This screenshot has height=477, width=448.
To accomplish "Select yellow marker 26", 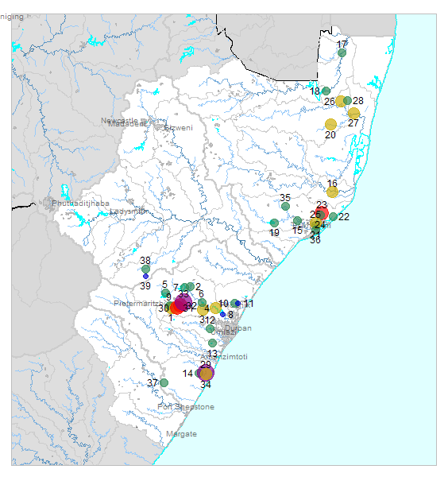I will click(341, 101).
